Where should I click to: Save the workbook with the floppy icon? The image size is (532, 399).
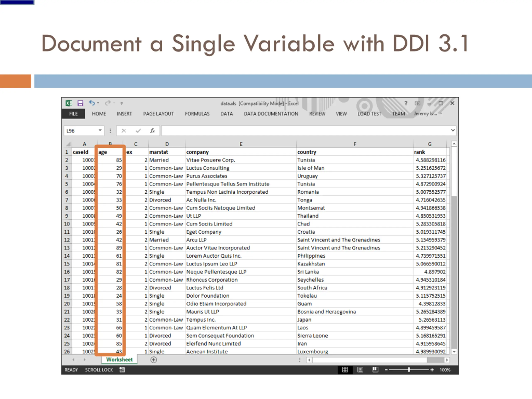tap(80, 103)
